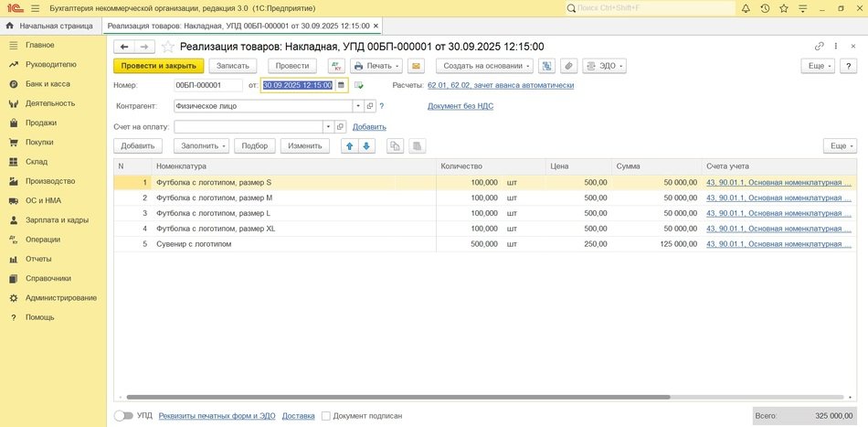Toggle the УПД switch
This screenshot has width=868, height=427.
(122, 416)
